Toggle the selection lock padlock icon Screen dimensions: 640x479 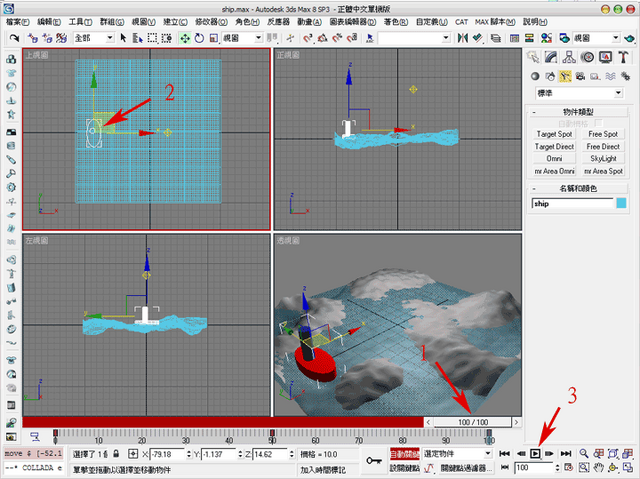tap(116, 454)
